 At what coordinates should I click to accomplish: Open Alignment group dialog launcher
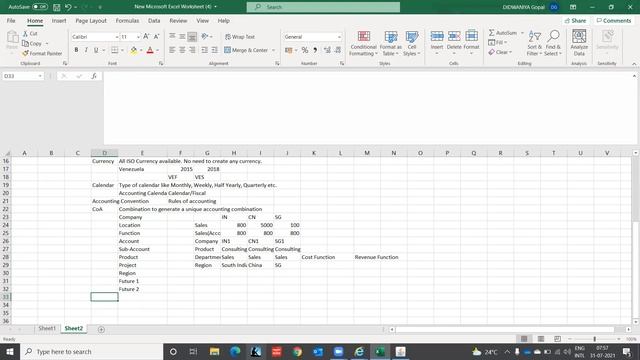277,64
